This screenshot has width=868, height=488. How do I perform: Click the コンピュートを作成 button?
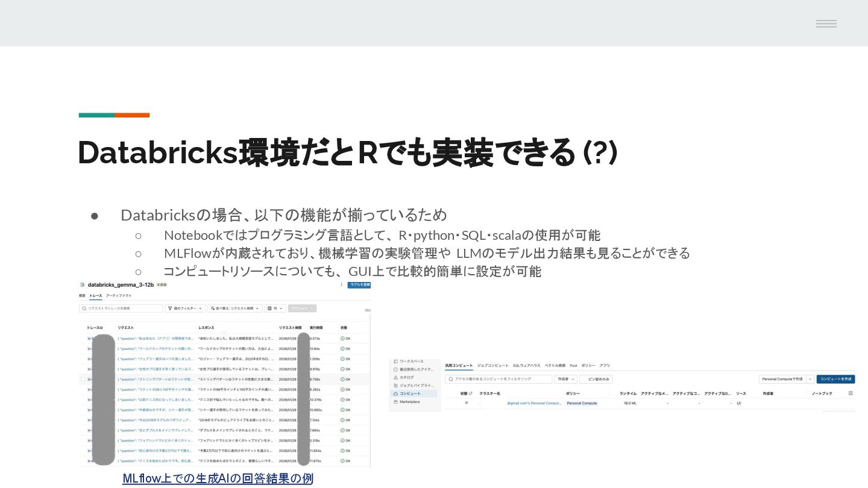pyautogui.click(x=835, y=379)
